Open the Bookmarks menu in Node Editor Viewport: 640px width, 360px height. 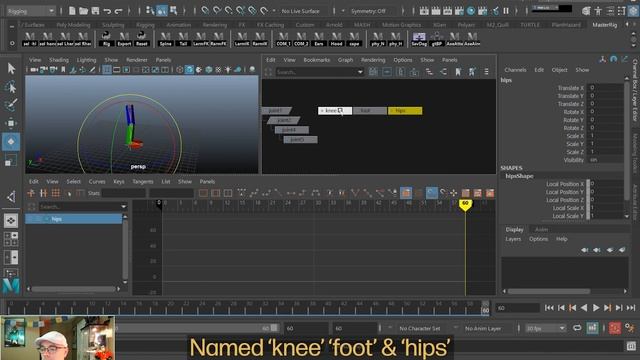pos(316,60)
